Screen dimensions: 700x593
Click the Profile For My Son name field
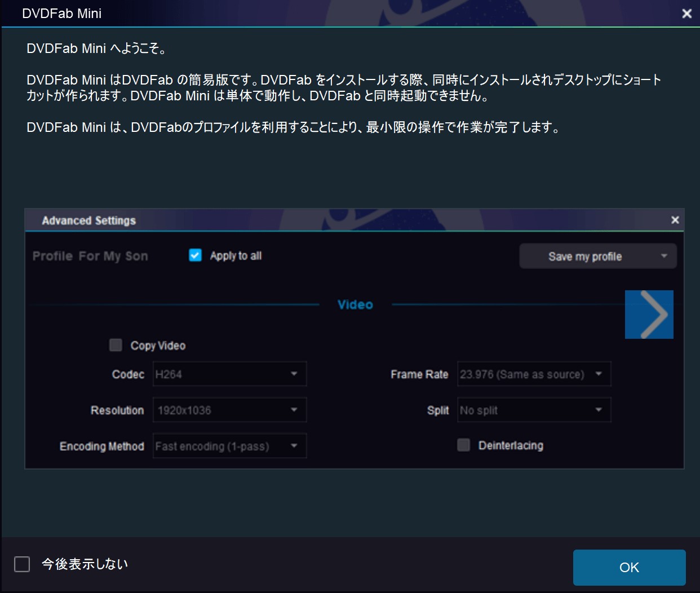[x=90, y=256]
